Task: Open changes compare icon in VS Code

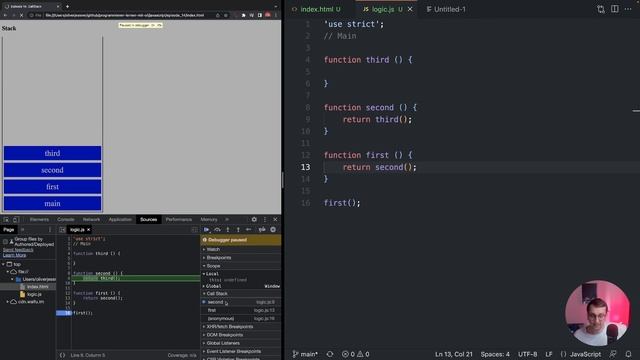Action: (x=600, y=9)
